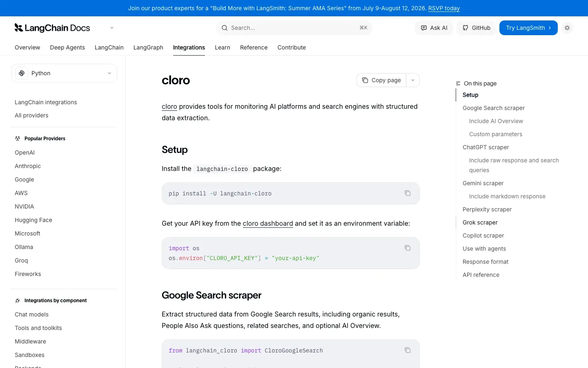Image resolution: width=588 pixels, height=368 pixels.
Task: Select Microsoft provider
Action: [x=27, y=233]
